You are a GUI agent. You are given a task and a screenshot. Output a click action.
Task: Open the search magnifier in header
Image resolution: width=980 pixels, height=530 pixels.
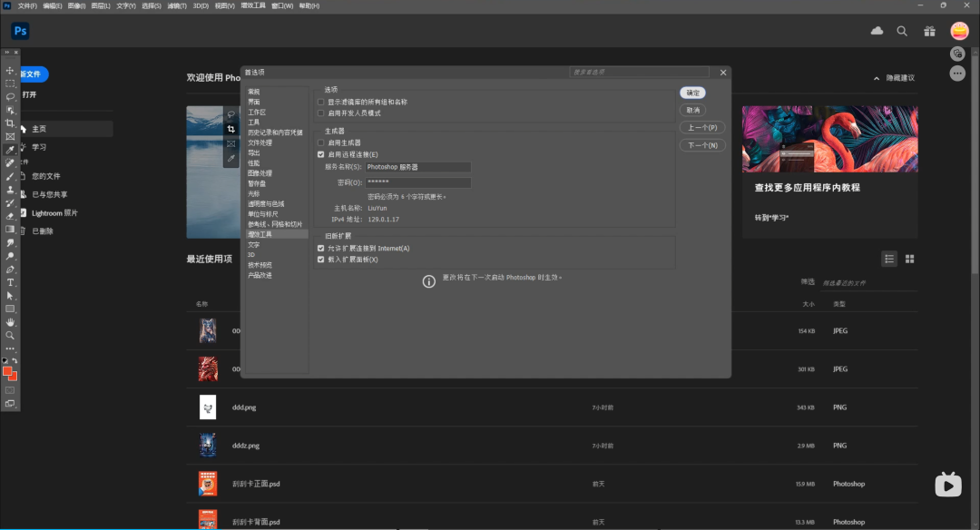[x=902, y=31]
